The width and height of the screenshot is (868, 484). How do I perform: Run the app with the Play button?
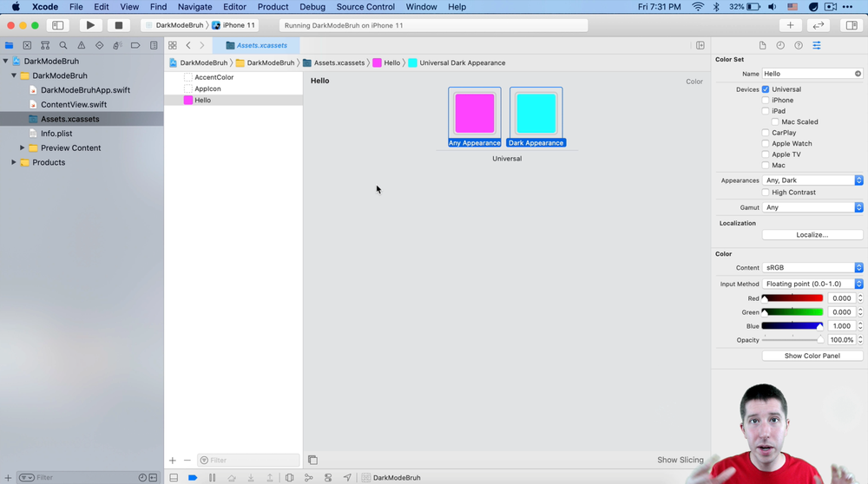90,25
